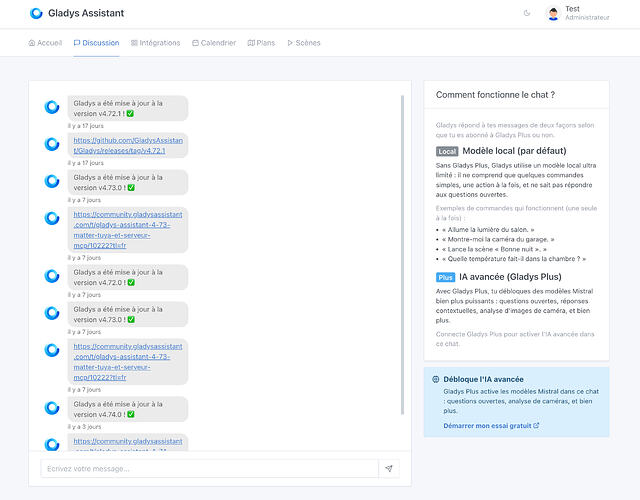Screen dimensions: 640x500
Task: Click "Débloque l'IA avancée" title
Action: tap(483, 379)
